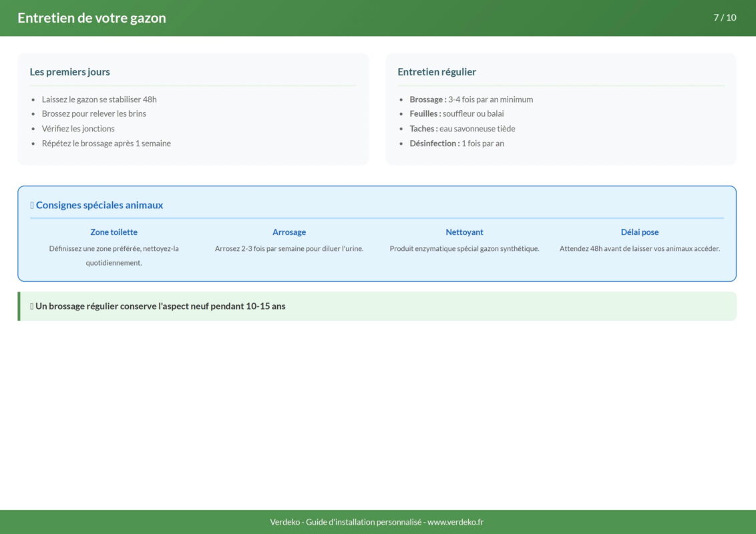Select the page indicator 7 / 10
This screenshot has height=534, width=756.
pos(725,17)
